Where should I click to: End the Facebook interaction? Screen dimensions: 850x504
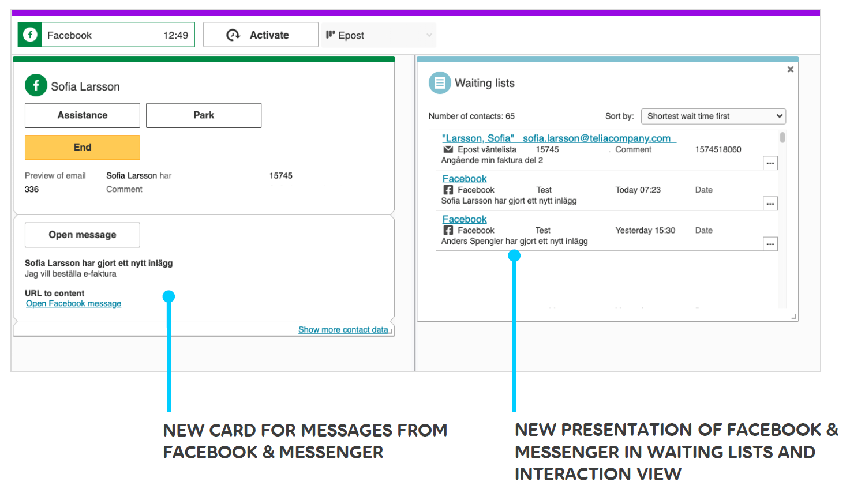[x=83, y=147]
